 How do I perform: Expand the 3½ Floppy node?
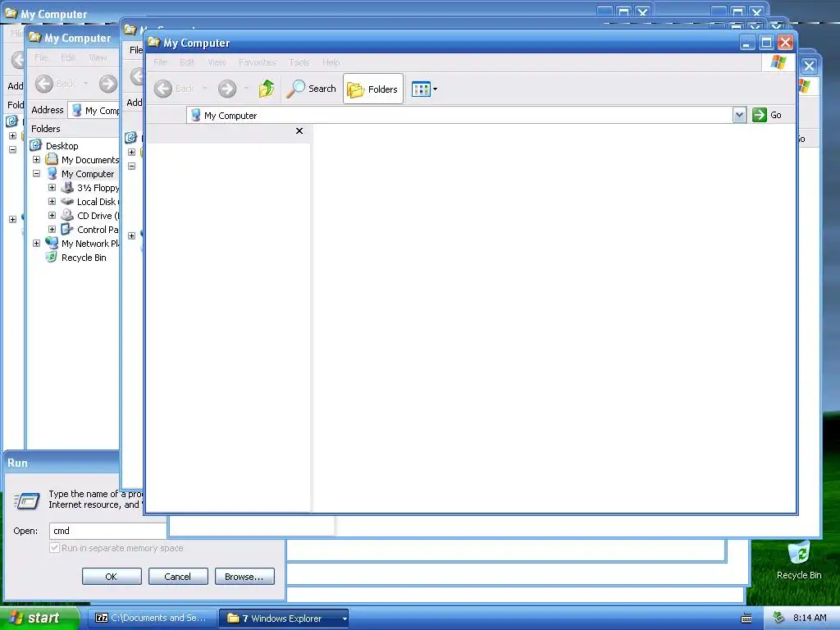[x=52, y=188]
